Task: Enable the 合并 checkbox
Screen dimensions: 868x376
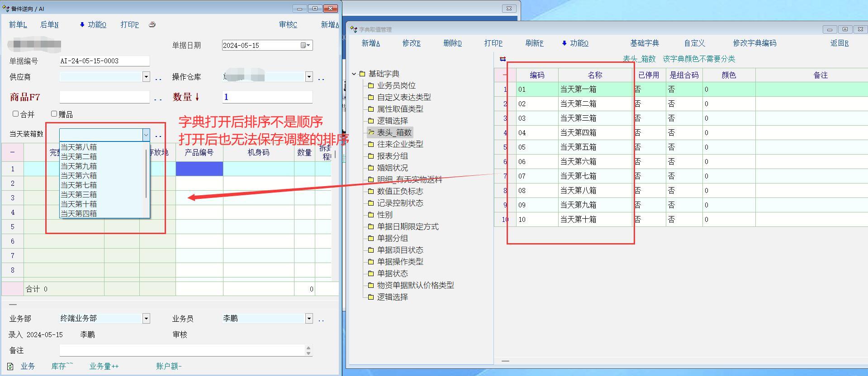Action: (x=16, y=114)
